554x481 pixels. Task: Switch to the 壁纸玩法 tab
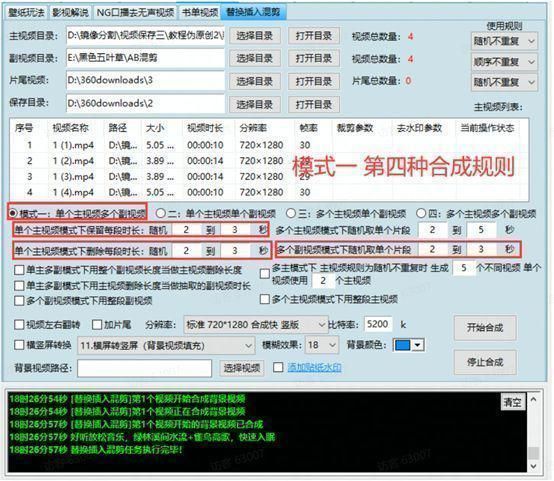coord(26,13)
